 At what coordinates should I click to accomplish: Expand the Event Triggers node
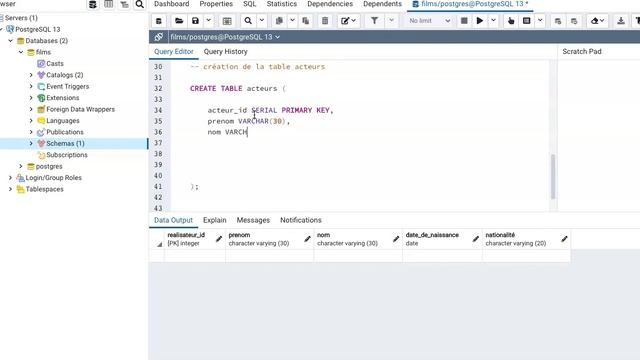click(31, 87)
